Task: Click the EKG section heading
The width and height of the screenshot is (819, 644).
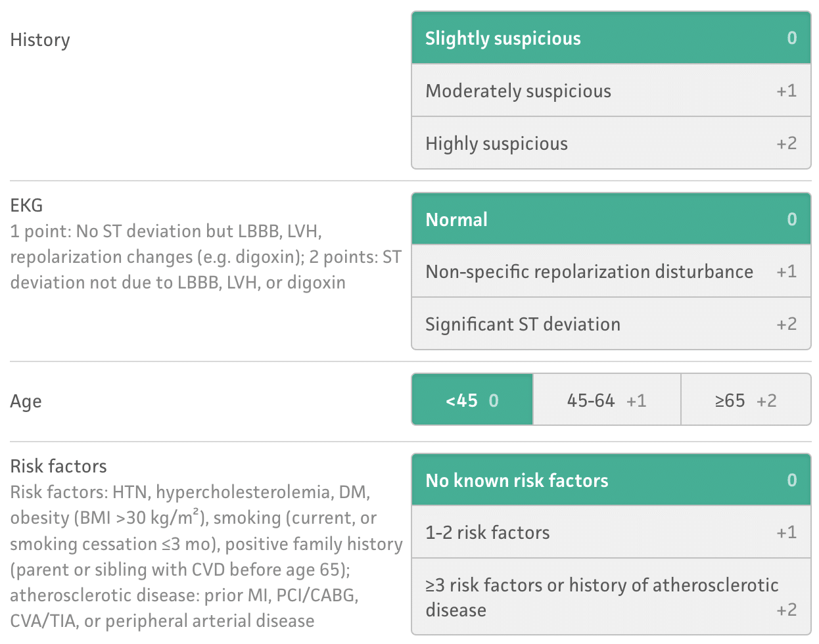Action: 27,206
